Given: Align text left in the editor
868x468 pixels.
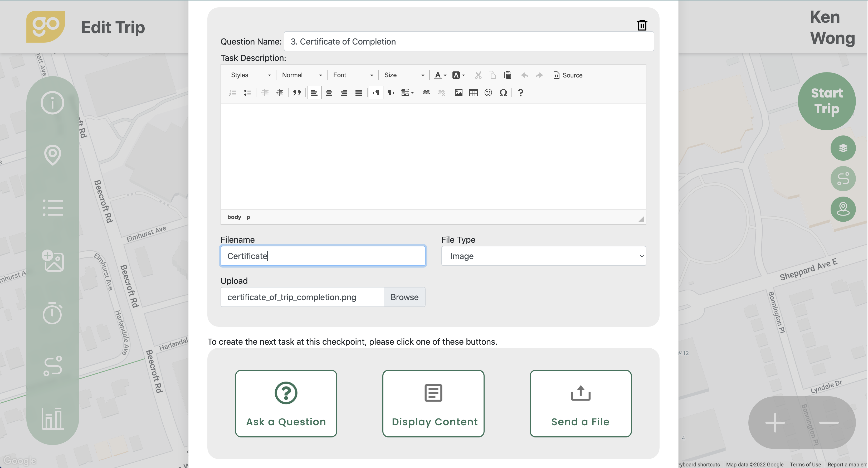Looking at the screenshot, I should (314, 93).
